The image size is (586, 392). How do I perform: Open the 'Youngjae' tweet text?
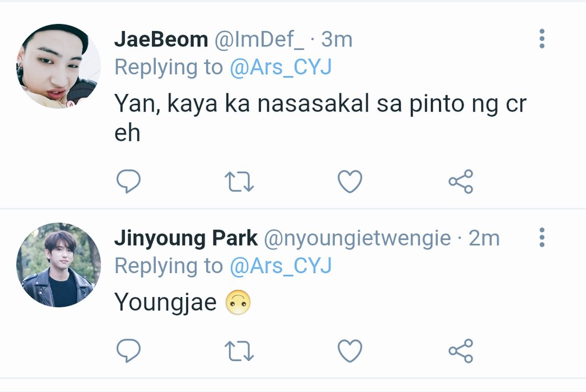[x=165, y=302]
